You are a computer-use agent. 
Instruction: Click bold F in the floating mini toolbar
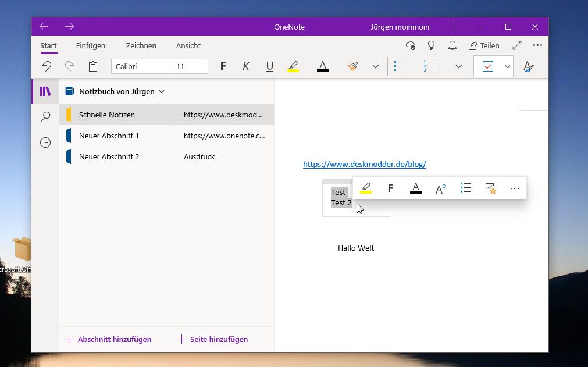pyautogui.click(x=390, y=188)
